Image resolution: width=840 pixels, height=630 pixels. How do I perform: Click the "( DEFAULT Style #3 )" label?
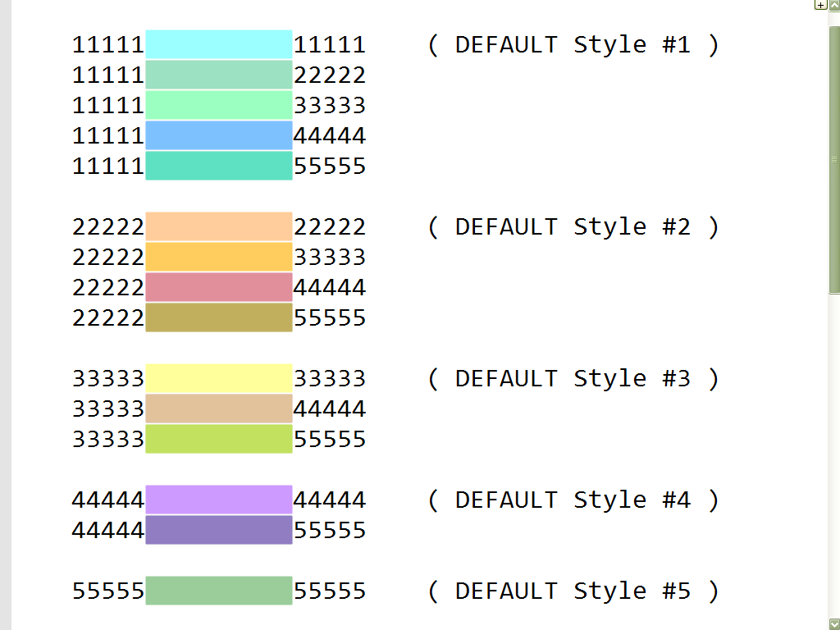tap(573, 379)
